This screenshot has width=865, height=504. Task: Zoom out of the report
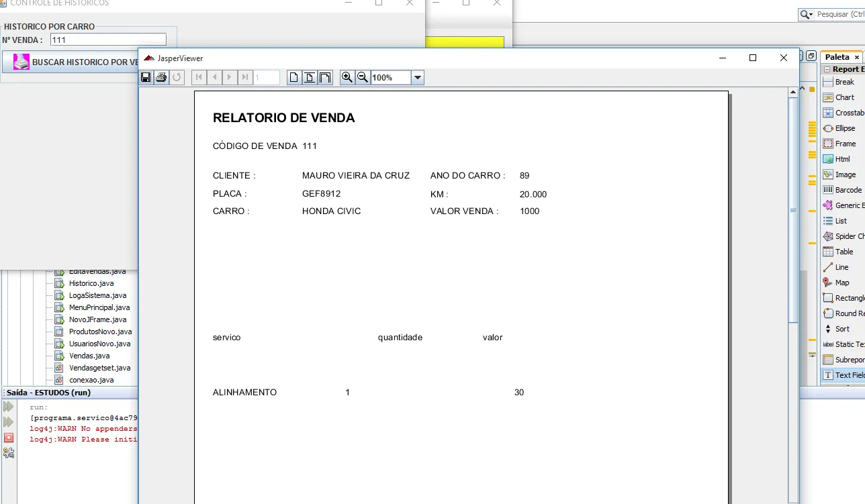(x=363, y=77)
